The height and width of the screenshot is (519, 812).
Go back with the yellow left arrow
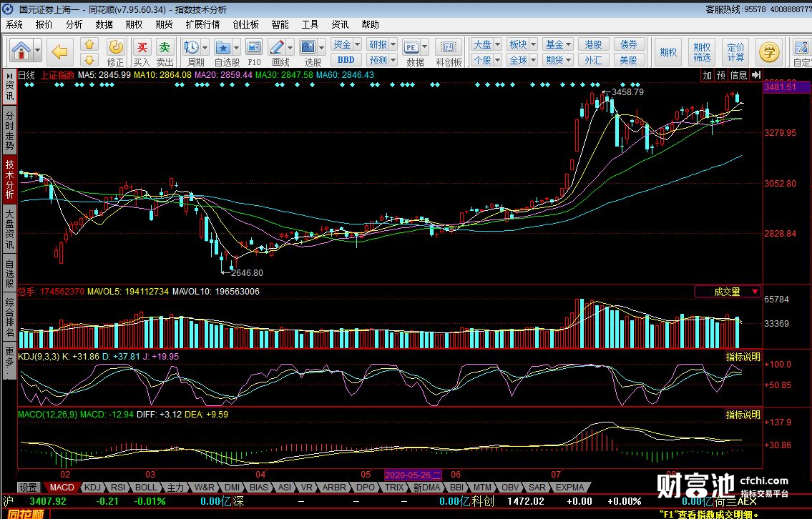pyautogui.click(x=60, y=51)
